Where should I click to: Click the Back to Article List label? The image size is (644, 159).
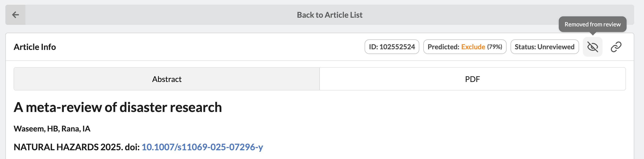pos(329,15)
